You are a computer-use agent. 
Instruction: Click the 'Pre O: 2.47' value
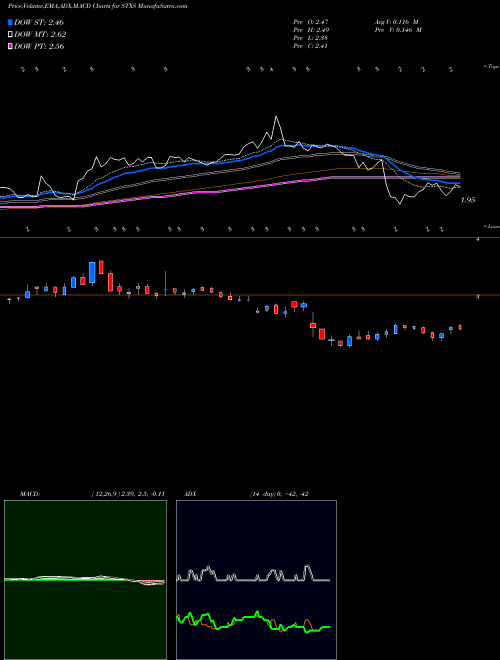click(311, 22)
